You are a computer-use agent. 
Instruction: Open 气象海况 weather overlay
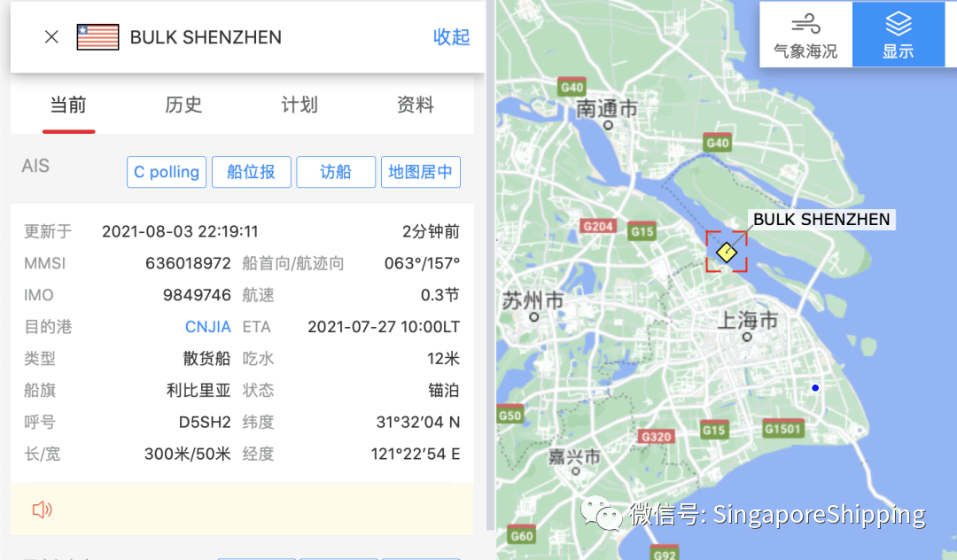805,35
